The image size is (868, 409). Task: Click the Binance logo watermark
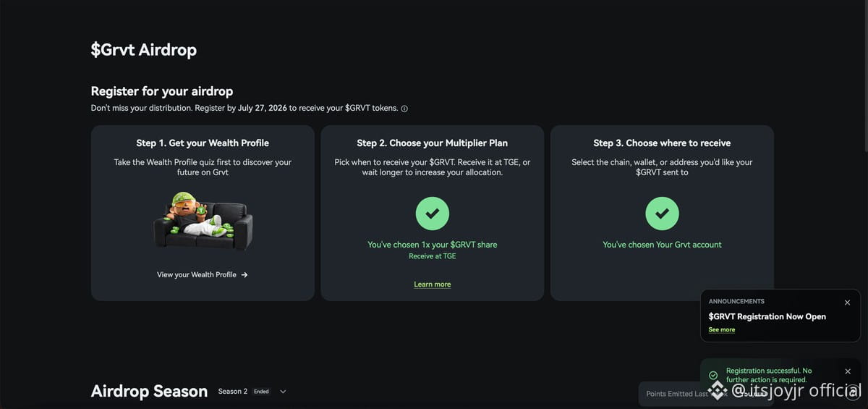pyautogui.click(x=718, y=391)
